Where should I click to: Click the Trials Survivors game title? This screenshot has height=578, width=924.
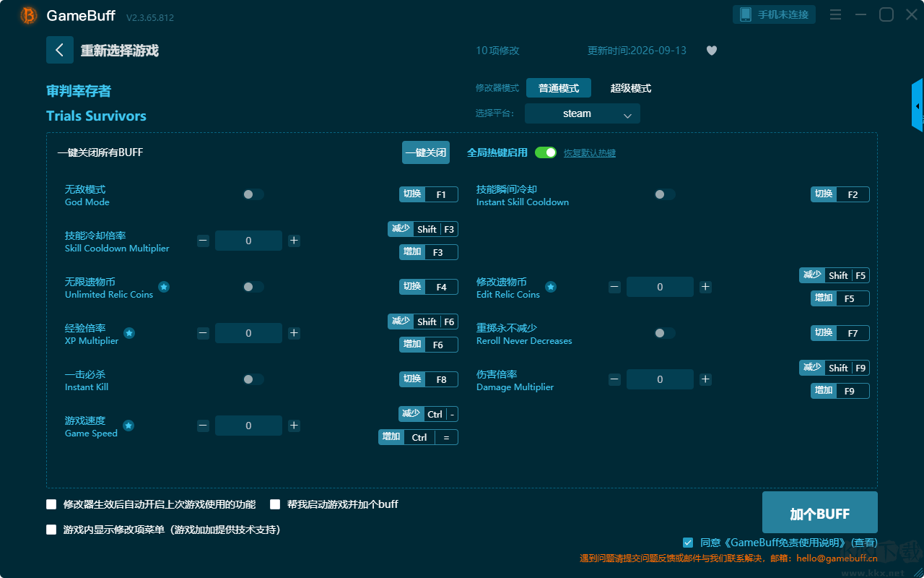[x=96, y=116]
